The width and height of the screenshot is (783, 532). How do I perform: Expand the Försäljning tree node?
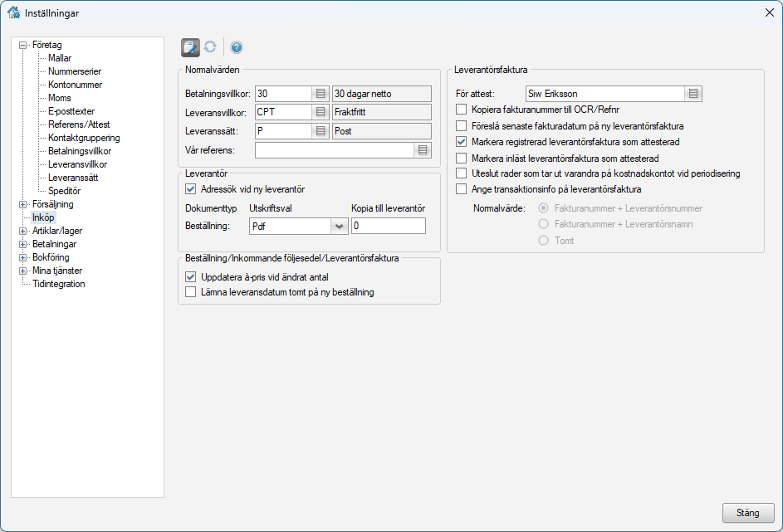click(x=22, y=204)
